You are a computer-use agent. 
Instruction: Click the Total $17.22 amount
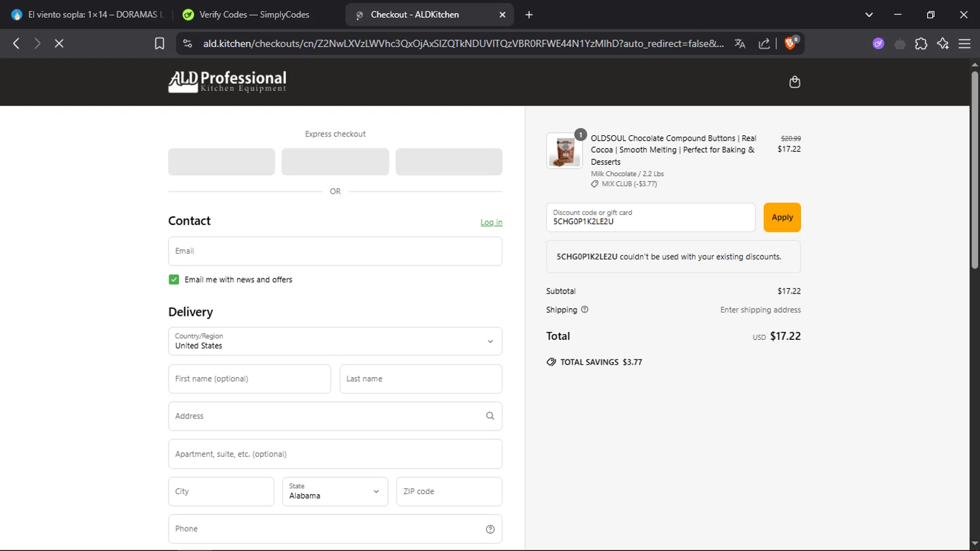(x=785, y=336)
